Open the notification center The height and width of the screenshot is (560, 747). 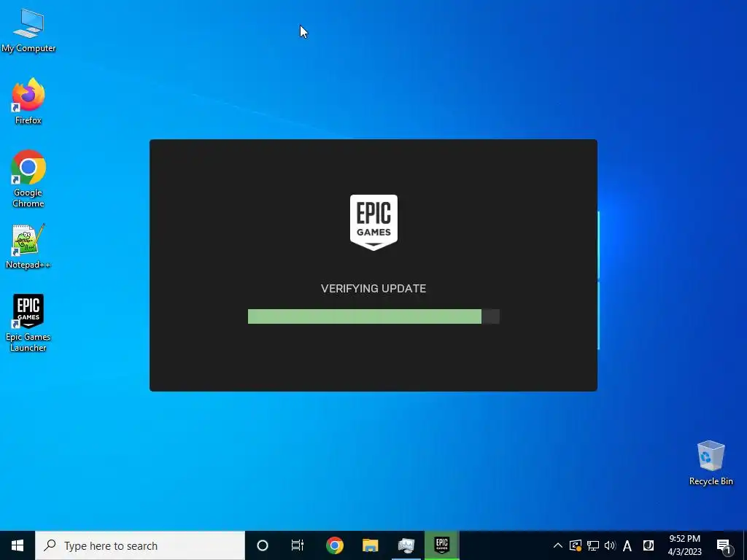(x=724, y=546)
